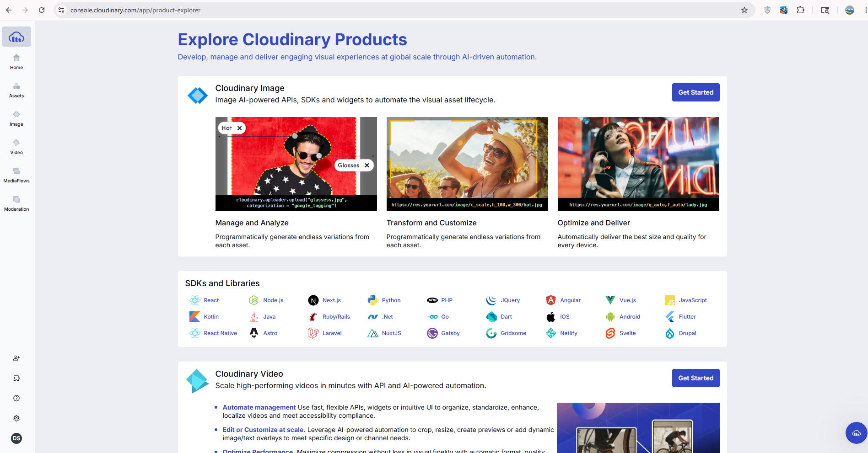Screen dimensions: 868x453
Task: Click the Cloudinary Image diamond logo
Action: point(198,96)
